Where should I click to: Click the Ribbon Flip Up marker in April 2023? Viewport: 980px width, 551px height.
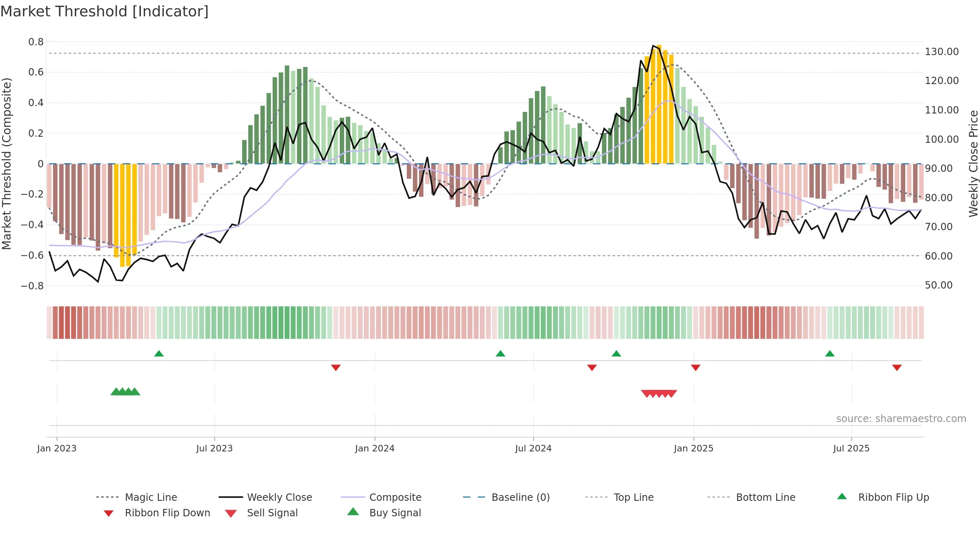(x=159, y=353)
